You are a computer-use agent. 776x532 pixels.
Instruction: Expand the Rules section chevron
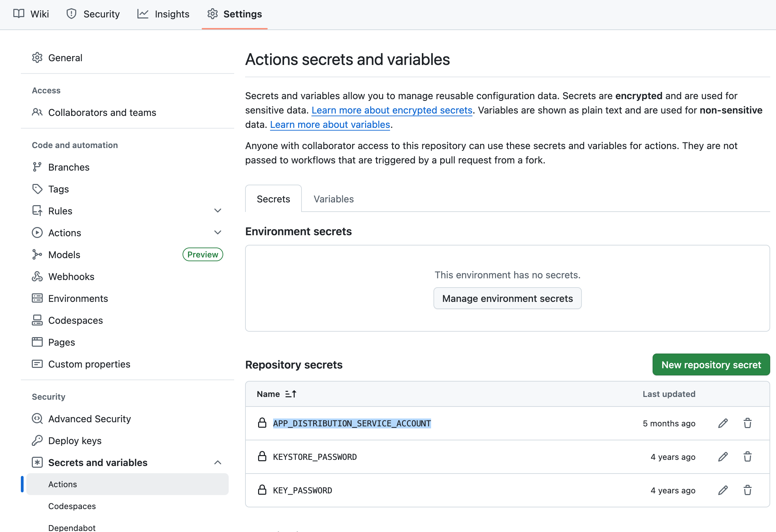tap(218, 211)
